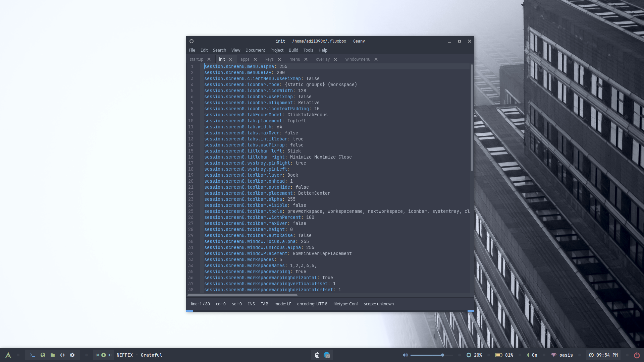The width and height of the screenshot is (644, 362).
Task: Close the windowmenu tab
Action: tap(376, 59)
